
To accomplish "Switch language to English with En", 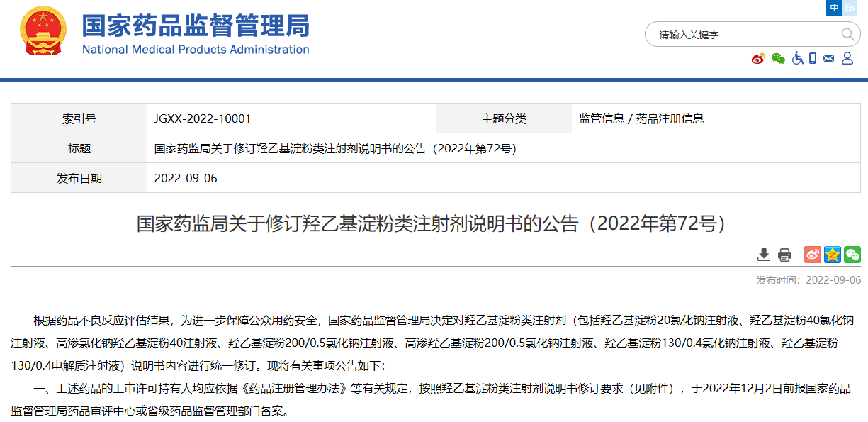I will coord(850,7).
